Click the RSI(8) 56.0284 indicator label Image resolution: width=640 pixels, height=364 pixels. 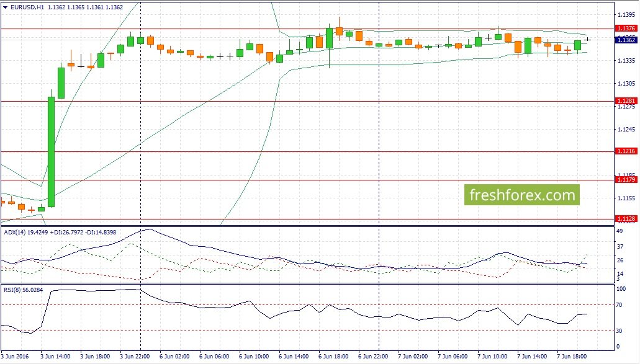[23, 290]
